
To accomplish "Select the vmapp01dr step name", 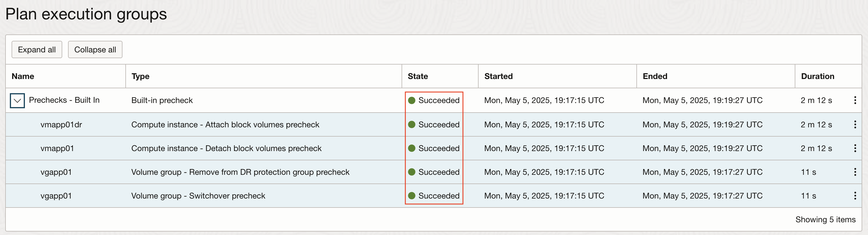I will [61, 124].
